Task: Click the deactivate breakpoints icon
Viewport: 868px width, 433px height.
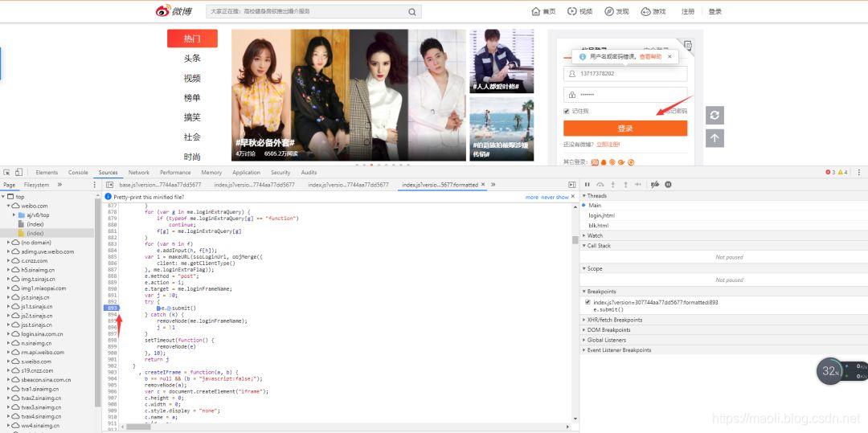Action: click(x=655, y=184)
